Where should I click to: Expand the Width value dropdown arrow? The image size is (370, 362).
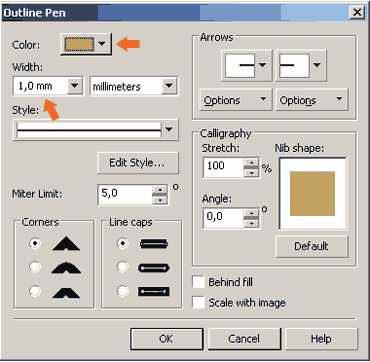75,86
